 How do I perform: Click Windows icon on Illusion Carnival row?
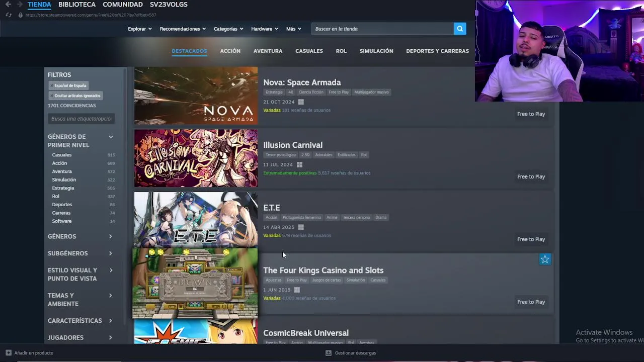(x=299, y=164)
